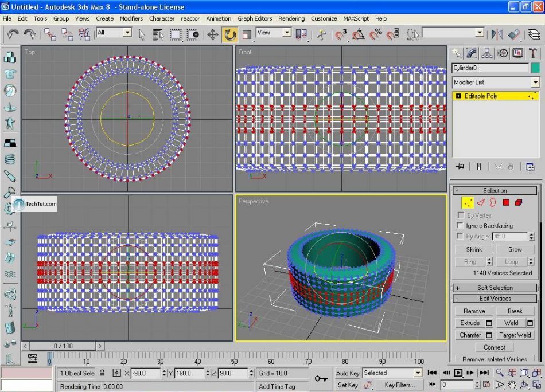Screen dimensions: 545x392
Task: Toggle the 3D Snaps magnet
Action: 341,34
